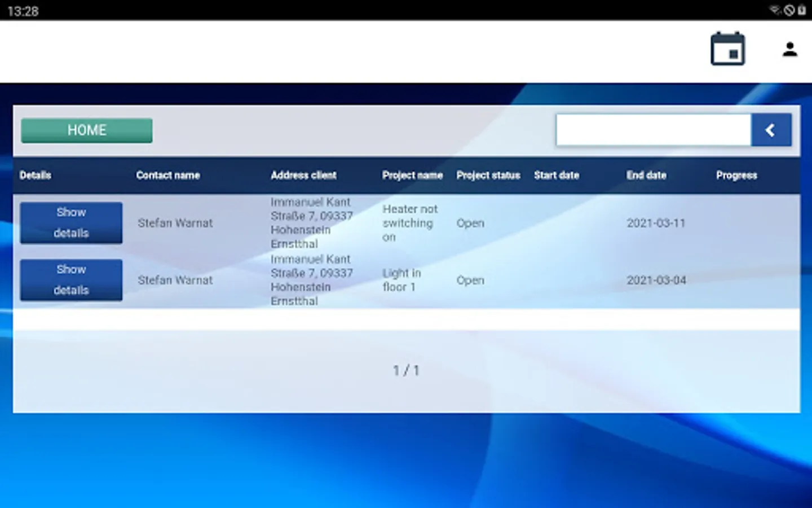Click Open status of Heater project
812x508 pixels.
pyautogui.click(x=470, y=224)
